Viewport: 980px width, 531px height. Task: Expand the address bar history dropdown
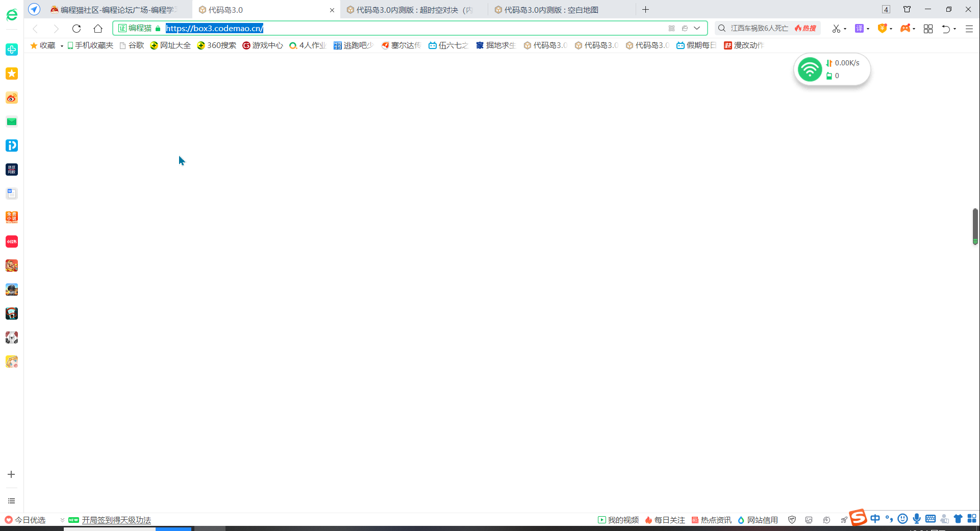coord(697,29)
